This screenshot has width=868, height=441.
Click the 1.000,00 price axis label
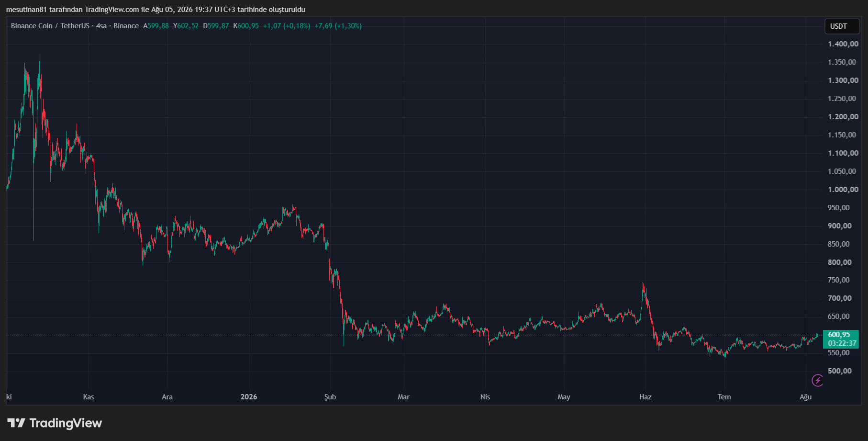tap(843, 190)
